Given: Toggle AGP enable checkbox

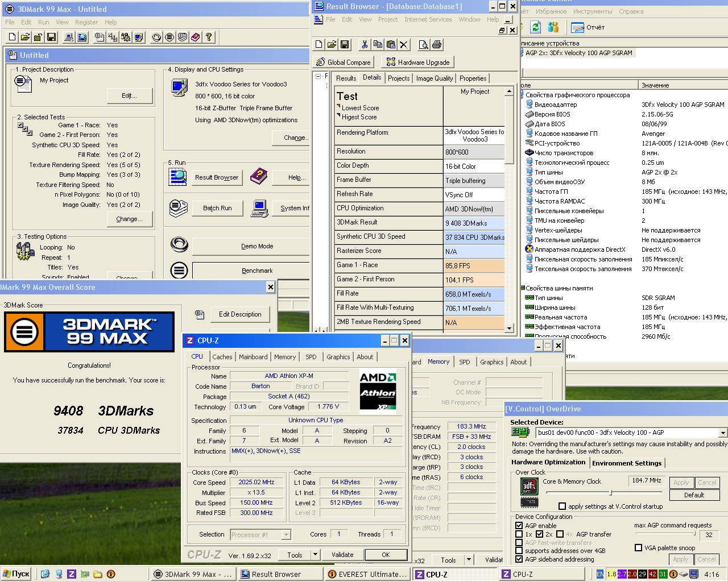Looking at the screenshot, I should (519, 526).
